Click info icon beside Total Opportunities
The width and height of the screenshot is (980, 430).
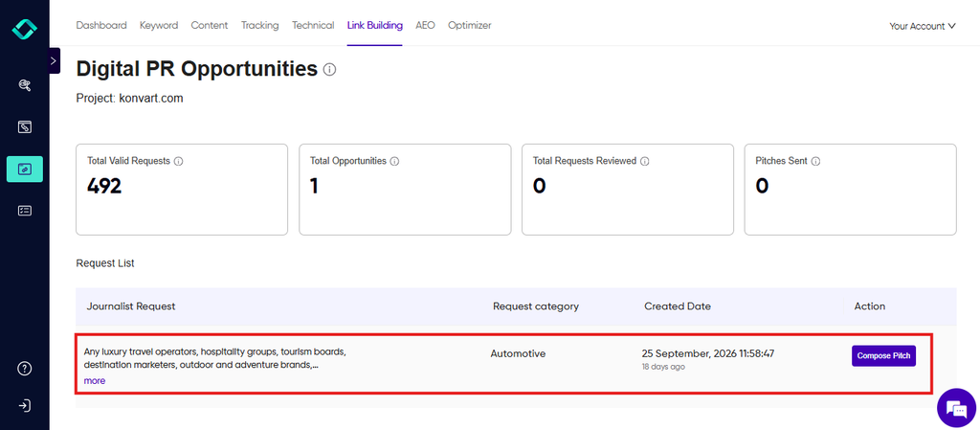[394, 161]
